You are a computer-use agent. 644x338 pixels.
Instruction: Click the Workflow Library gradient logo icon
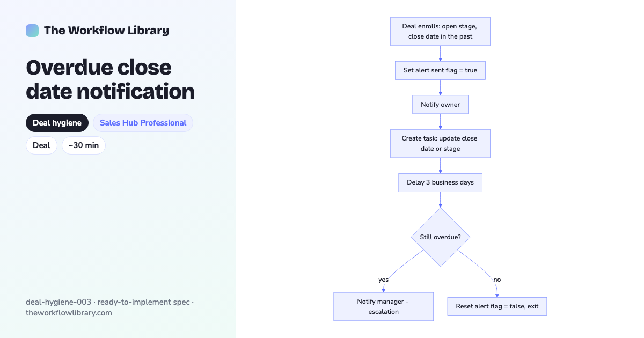[x=32, y=31]
